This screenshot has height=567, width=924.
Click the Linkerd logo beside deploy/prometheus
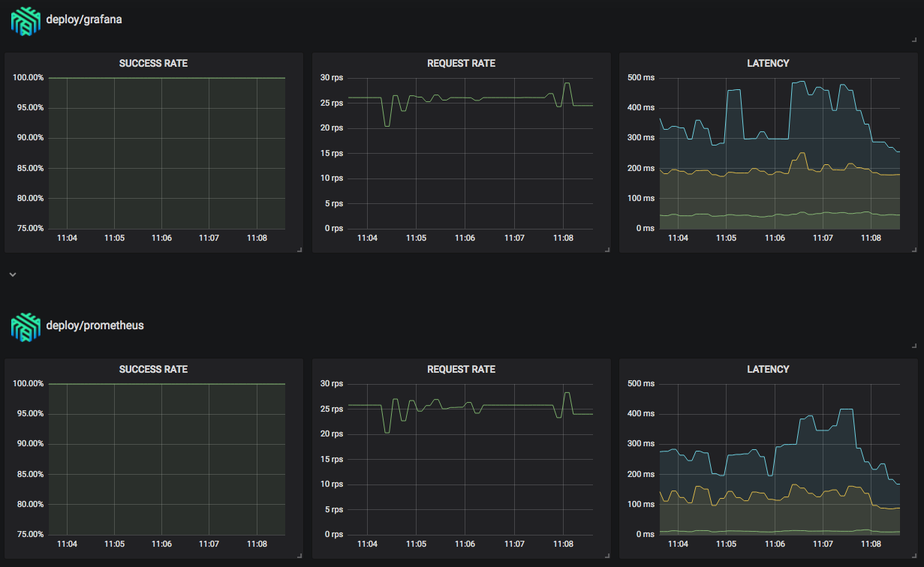click(23, 325)
